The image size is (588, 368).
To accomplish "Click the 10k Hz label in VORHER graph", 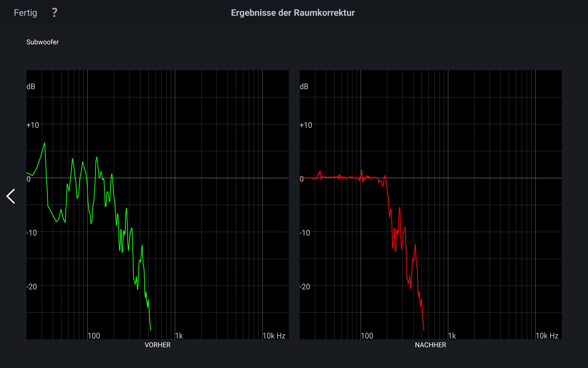I will click(274, 336).
